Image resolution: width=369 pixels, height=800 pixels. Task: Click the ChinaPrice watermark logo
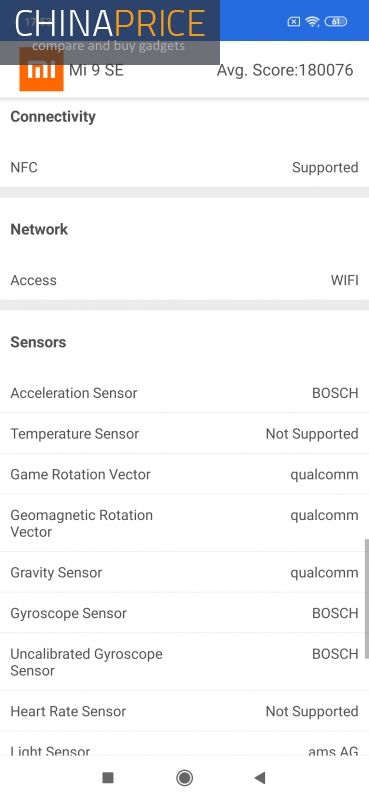[110, 31]
